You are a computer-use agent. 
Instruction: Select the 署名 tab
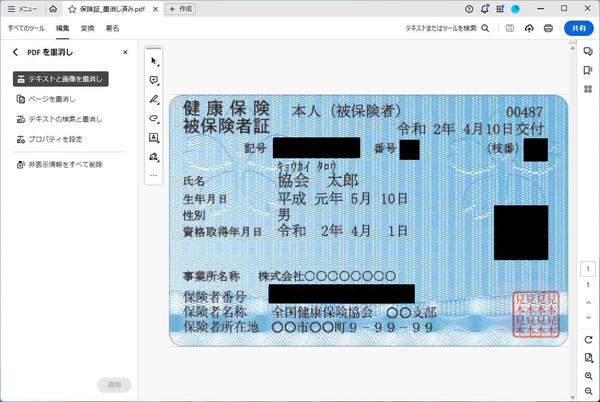point(112,28)
